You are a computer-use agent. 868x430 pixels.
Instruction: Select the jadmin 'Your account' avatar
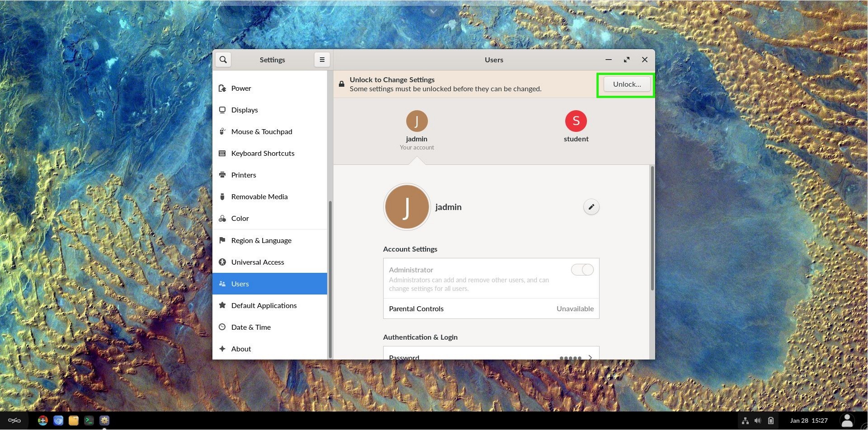(417, 130)
